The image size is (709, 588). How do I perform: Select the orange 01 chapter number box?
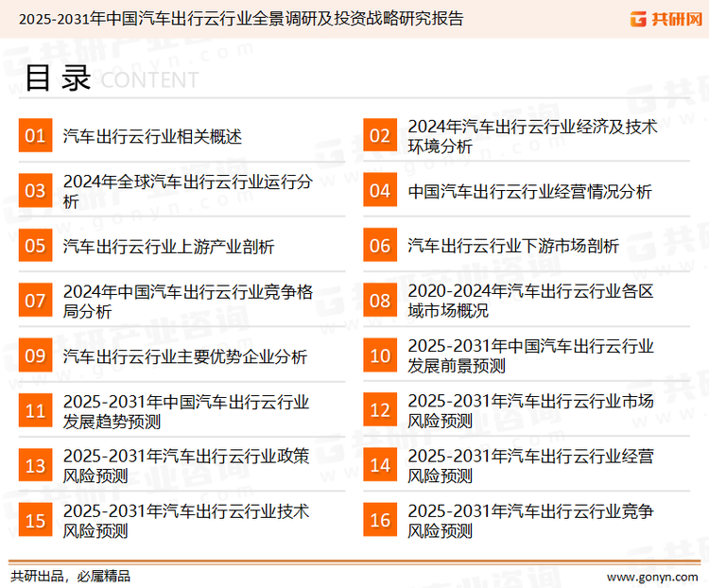click(35, 136)
